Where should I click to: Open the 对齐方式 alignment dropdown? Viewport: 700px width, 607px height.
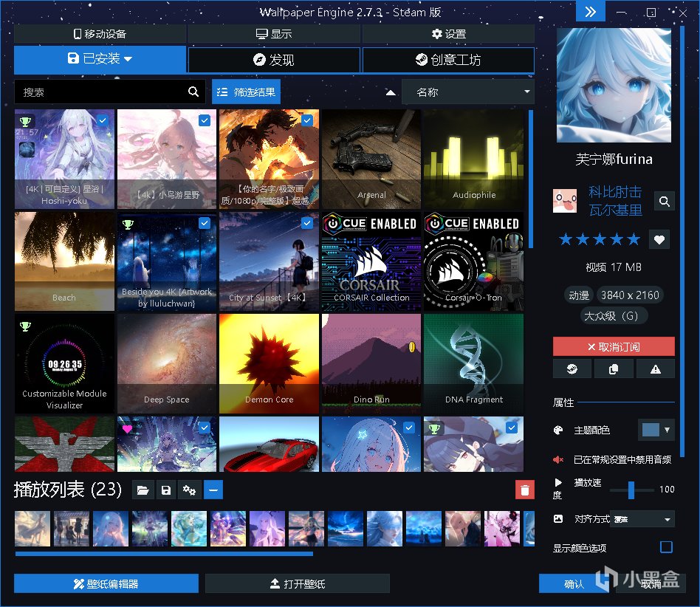point(642,519)
